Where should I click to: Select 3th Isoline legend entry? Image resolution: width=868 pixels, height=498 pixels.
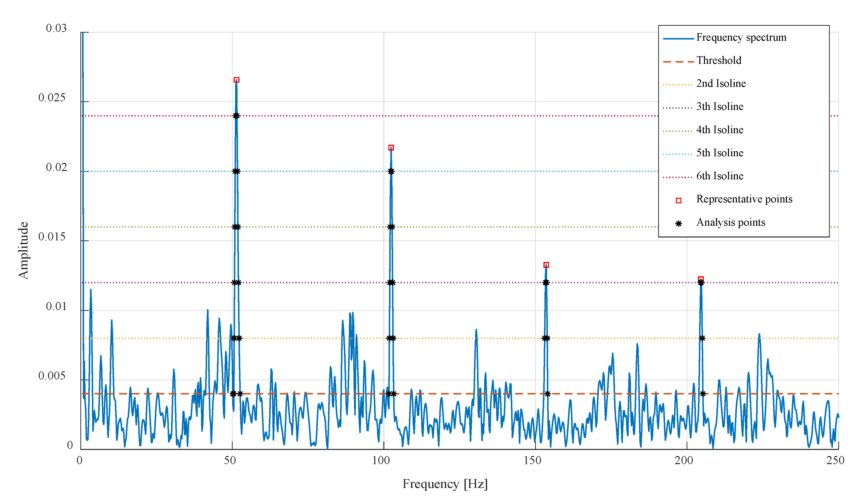(720, 107)
